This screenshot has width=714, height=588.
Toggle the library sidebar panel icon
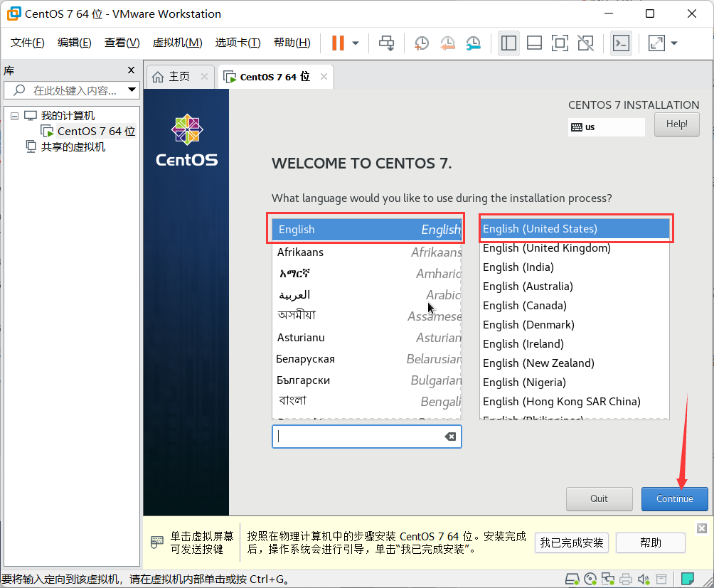point(508,43)
